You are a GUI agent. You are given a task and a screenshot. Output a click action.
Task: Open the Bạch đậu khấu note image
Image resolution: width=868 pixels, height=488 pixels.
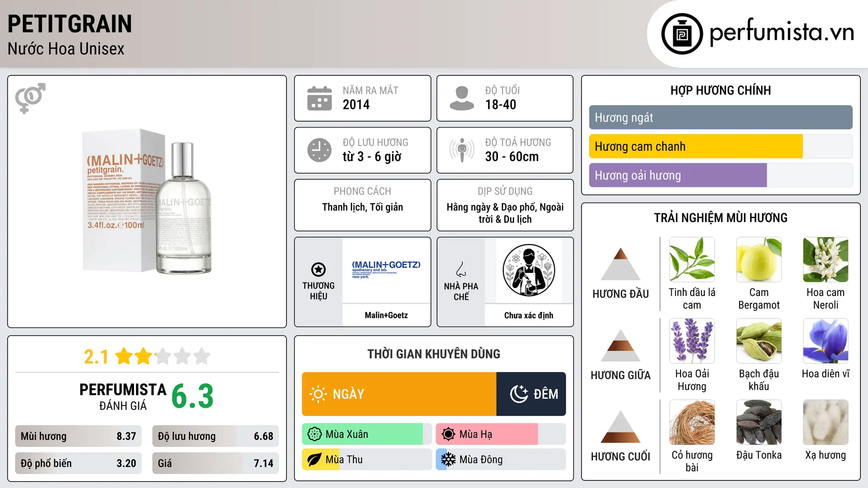coord(759,341)
